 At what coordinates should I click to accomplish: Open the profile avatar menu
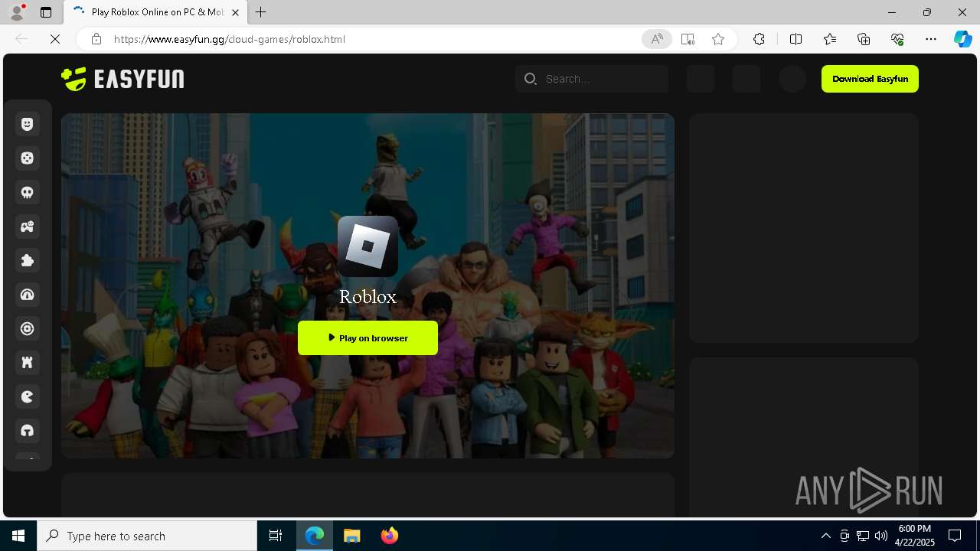(x=17, y=12)
